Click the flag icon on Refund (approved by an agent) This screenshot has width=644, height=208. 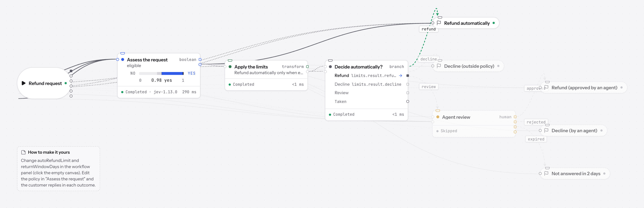pyautogui.click(x=546, y=87)
